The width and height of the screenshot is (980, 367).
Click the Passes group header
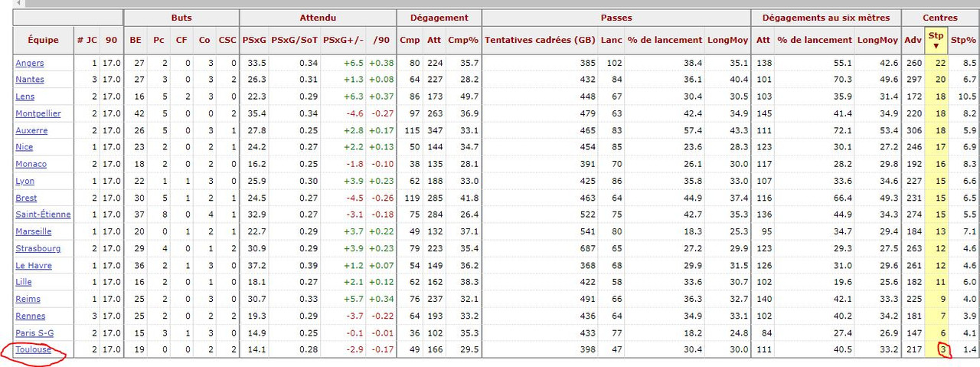(x=616, y=17)
